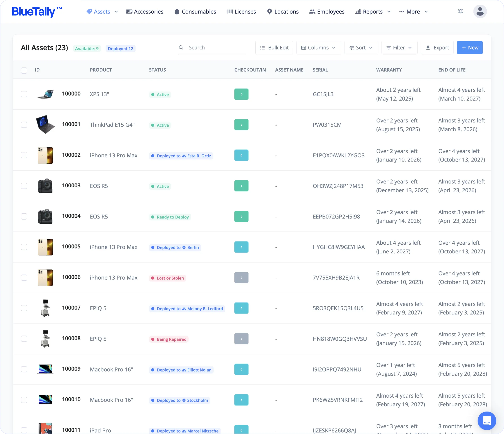This screenshot has width=504, height=434.
Task: Expand the Sort dropdown
Action: pos(361,48)
